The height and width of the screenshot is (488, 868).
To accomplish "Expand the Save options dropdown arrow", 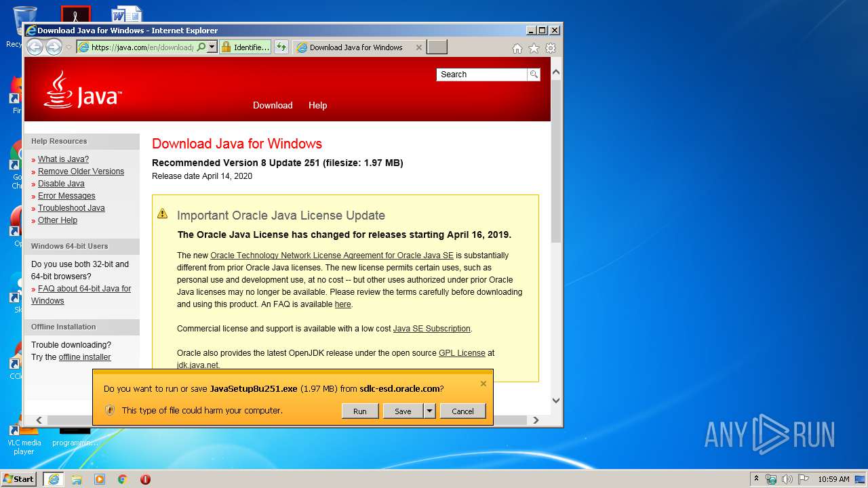I will coord(429,411).
